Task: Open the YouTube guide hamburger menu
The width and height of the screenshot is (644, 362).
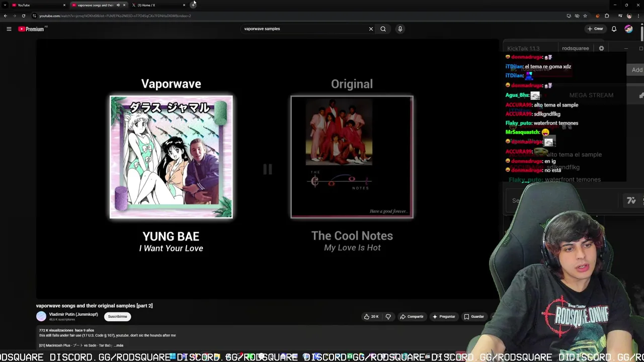Action: (9, 29)
